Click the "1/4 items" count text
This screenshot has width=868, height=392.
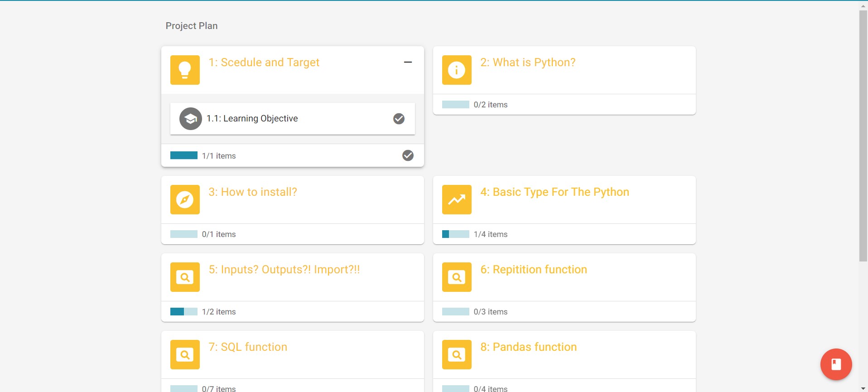[491, 234]
